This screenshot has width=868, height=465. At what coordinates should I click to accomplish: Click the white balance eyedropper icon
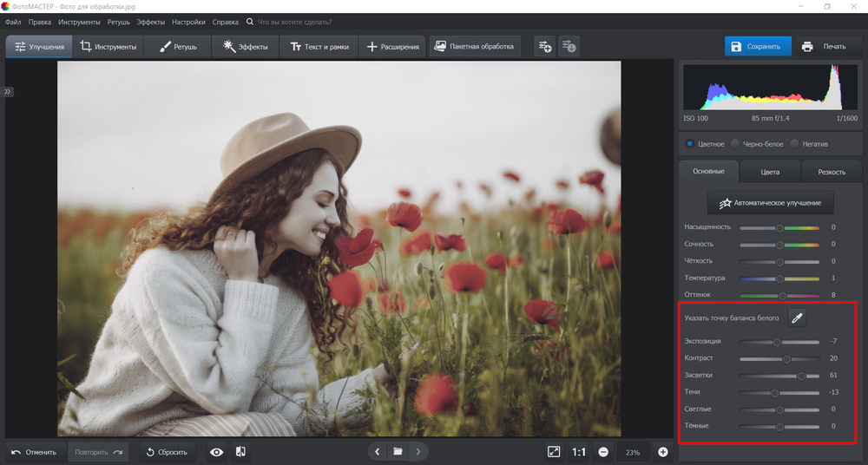[797, 318]
